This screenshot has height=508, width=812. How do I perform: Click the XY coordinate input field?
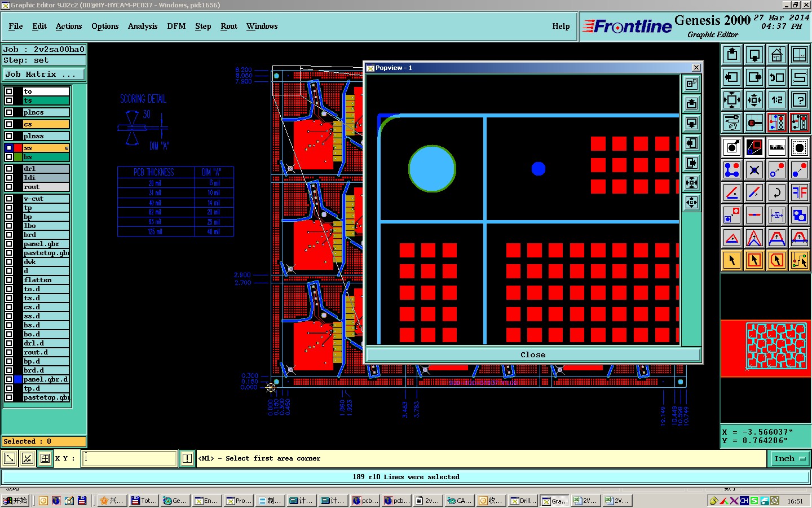click(x=130, y=458)
